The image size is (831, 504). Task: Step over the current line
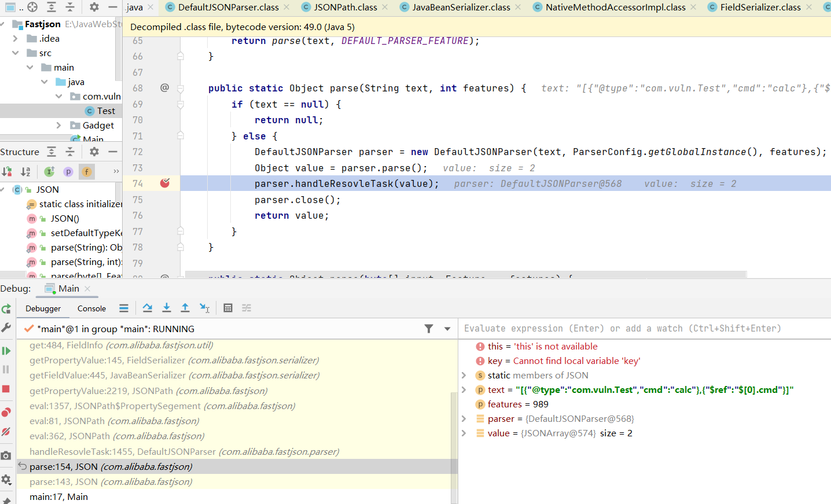pos(148,308)
